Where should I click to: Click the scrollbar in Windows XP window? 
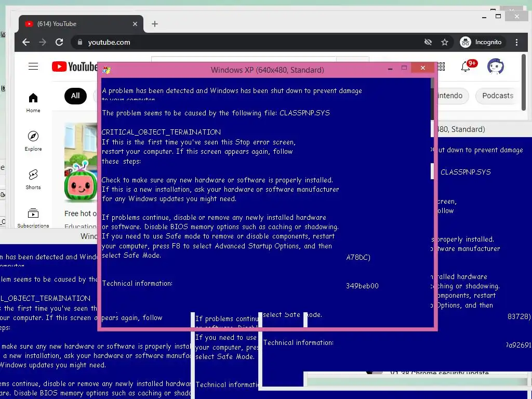coord(432,98)
